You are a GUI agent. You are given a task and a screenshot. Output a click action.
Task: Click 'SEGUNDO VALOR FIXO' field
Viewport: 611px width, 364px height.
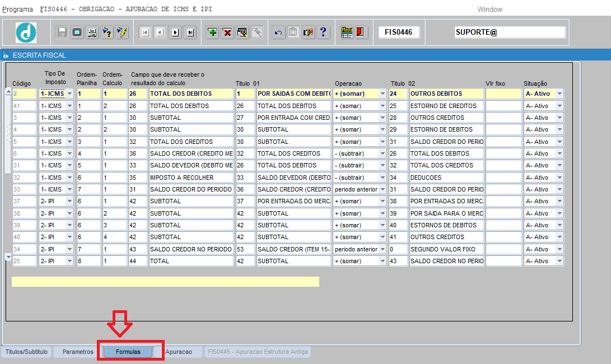pos(446,249)
